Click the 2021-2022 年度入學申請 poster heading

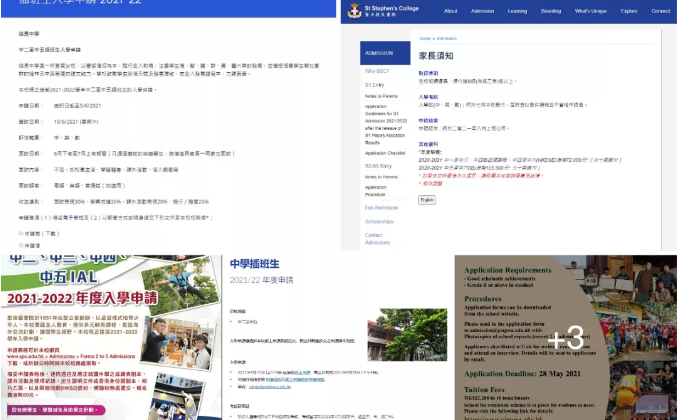coord(82,298)
